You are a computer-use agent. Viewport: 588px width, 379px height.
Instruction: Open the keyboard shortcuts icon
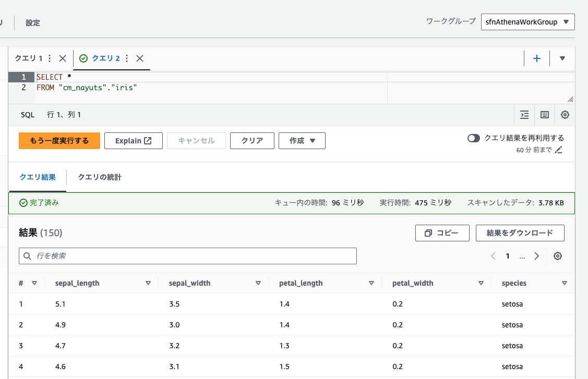(545, 114)
